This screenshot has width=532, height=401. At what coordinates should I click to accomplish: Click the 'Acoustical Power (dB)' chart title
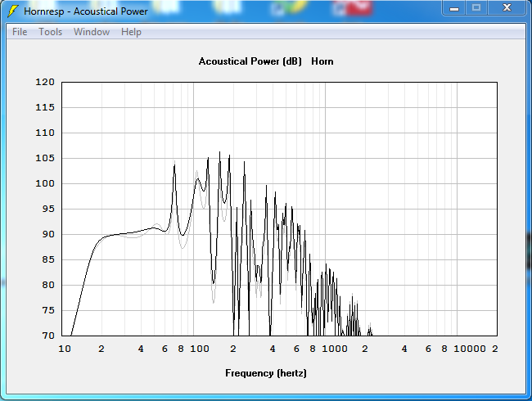250,61
